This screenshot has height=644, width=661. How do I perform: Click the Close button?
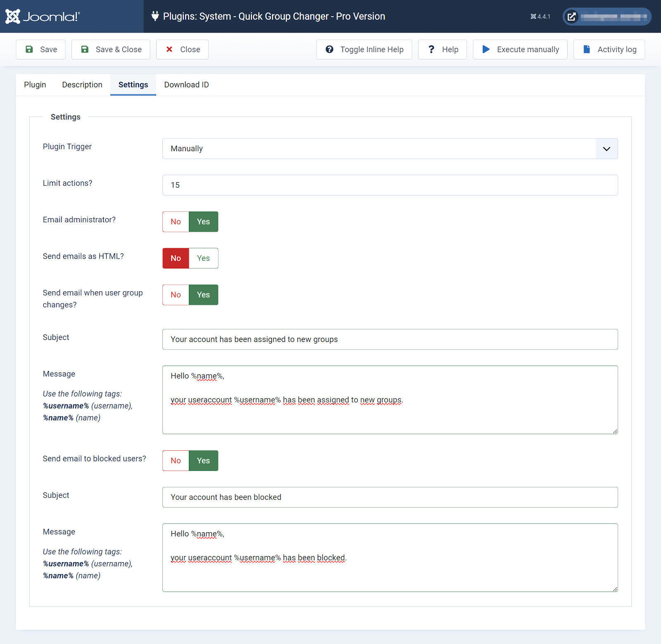coord(182,49)
